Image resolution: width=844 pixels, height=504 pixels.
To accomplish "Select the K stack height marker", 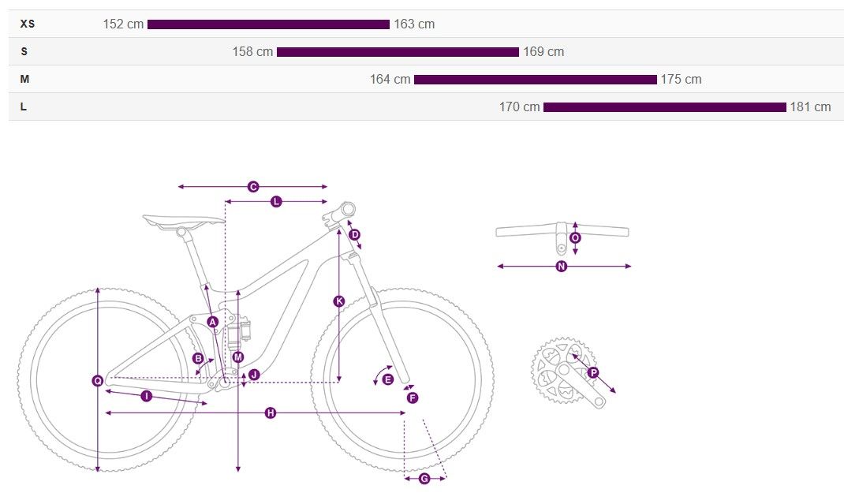I will click(x=338, y=301).
